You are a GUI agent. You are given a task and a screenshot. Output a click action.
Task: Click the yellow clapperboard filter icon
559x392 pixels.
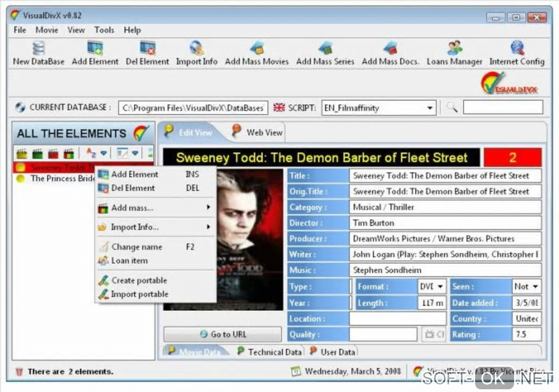[22, 154]
